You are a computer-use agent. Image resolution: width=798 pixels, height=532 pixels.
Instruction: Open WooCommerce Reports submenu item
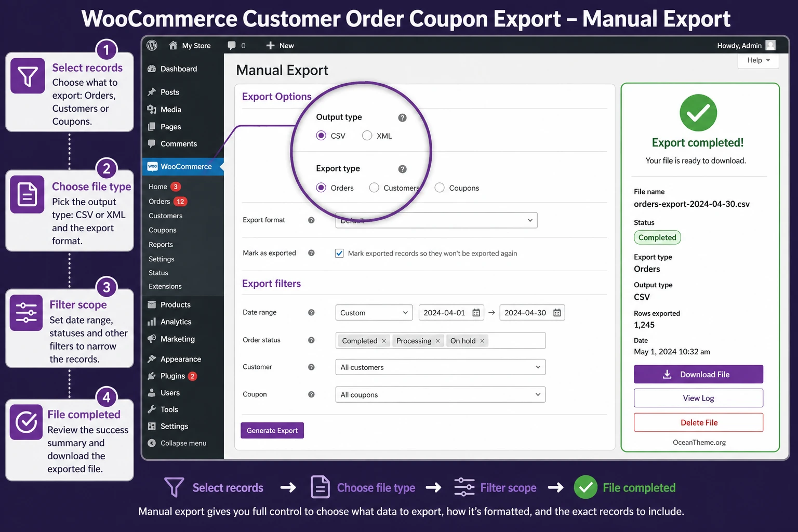click(x=161, y=244)
